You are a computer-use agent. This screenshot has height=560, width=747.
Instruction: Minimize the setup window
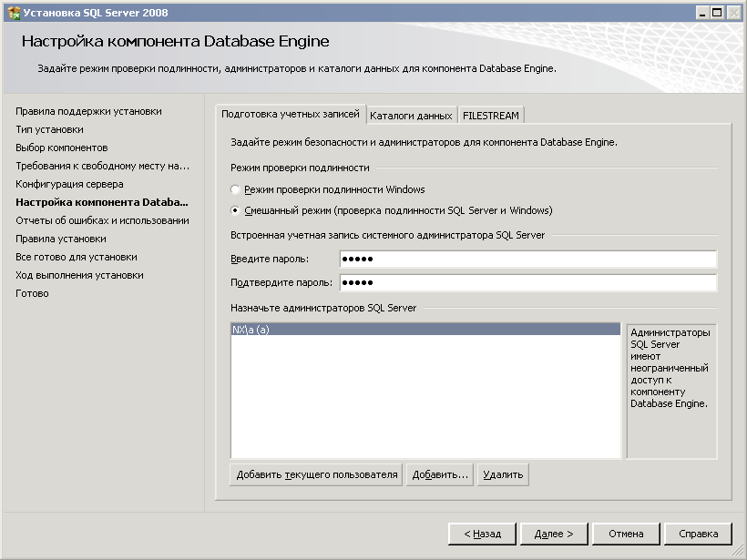point(702,13)
